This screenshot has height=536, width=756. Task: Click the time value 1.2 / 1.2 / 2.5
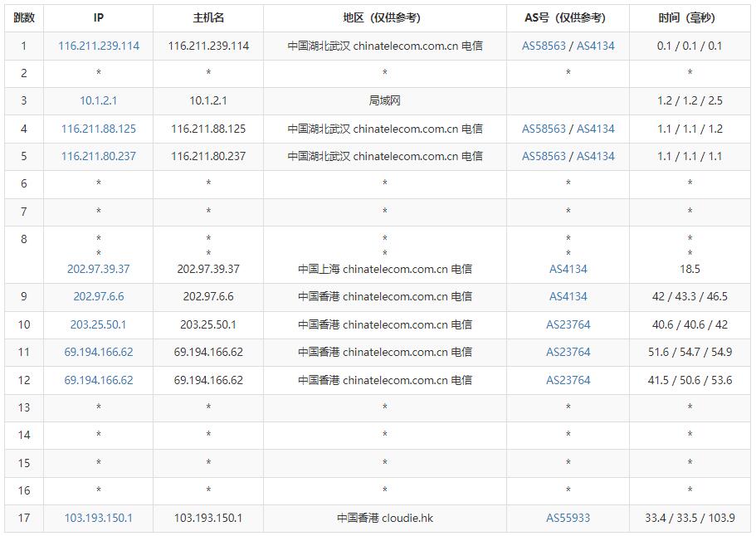[x=690, y=100]
